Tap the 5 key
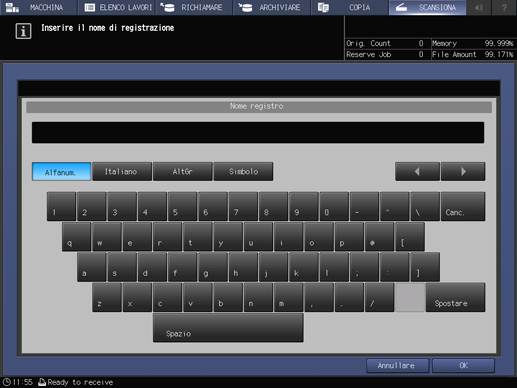This screenshot has width=517, height=388. tap(183, 206)
